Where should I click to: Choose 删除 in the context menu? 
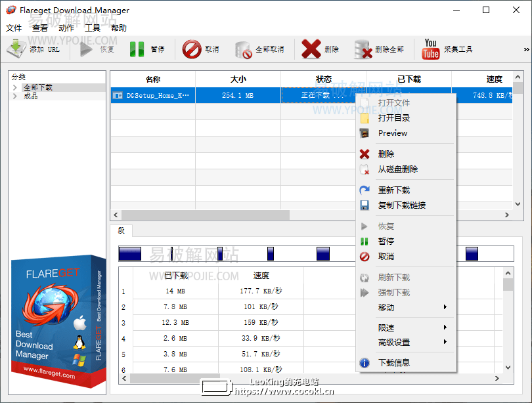coord(386,154)
